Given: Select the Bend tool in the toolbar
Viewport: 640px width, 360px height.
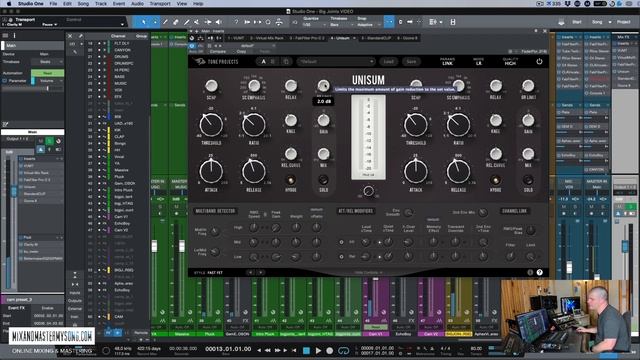Looking at the screenshot, I should click(208, 22).
